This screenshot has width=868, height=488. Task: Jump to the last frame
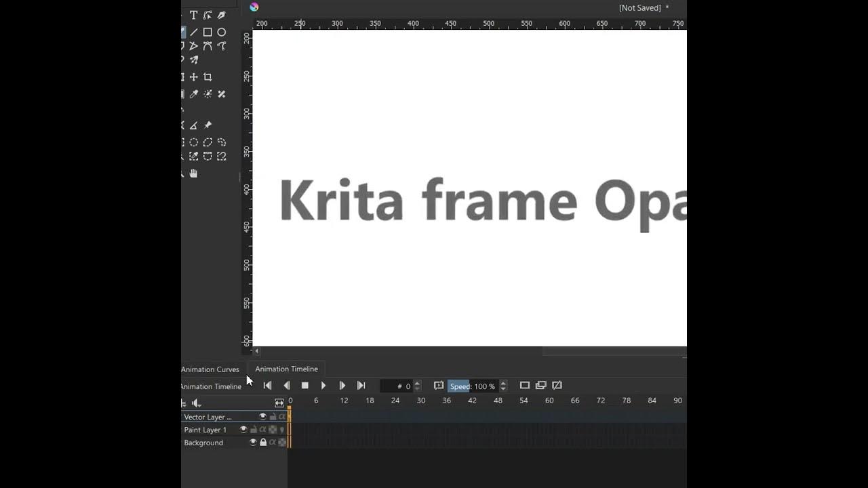(361, 386)
